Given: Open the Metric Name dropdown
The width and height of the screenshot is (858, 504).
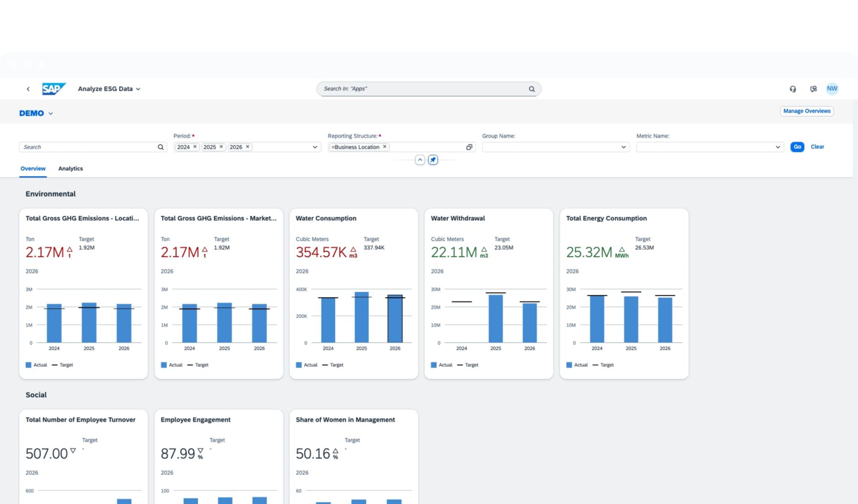Looking at the screenshot, I should (777, 147).
